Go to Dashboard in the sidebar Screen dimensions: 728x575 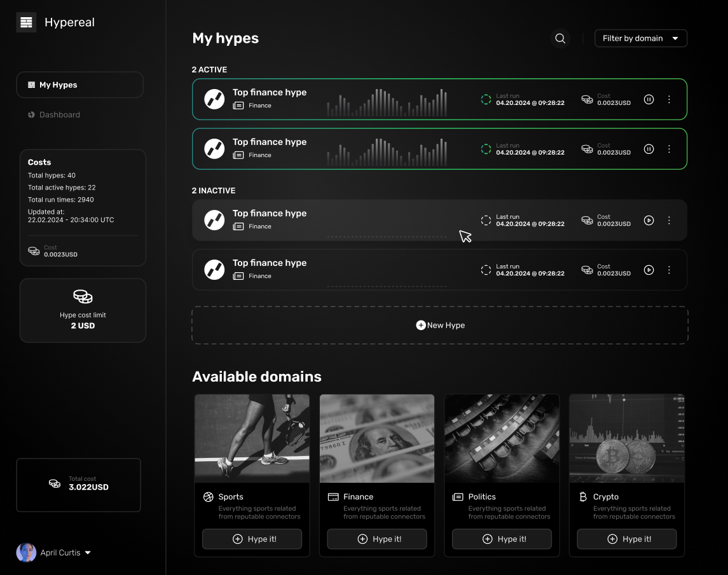click(59, 114)
